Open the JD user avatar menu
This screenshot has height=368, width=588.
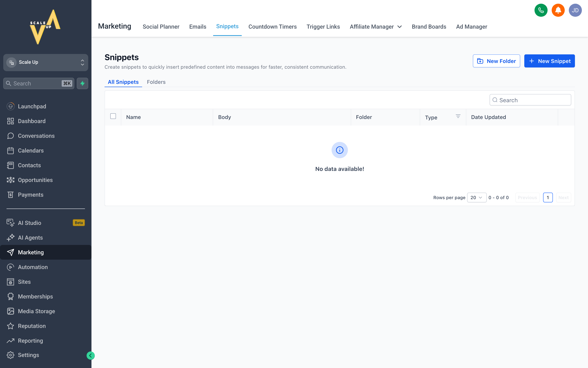click(x=575, y=10)
